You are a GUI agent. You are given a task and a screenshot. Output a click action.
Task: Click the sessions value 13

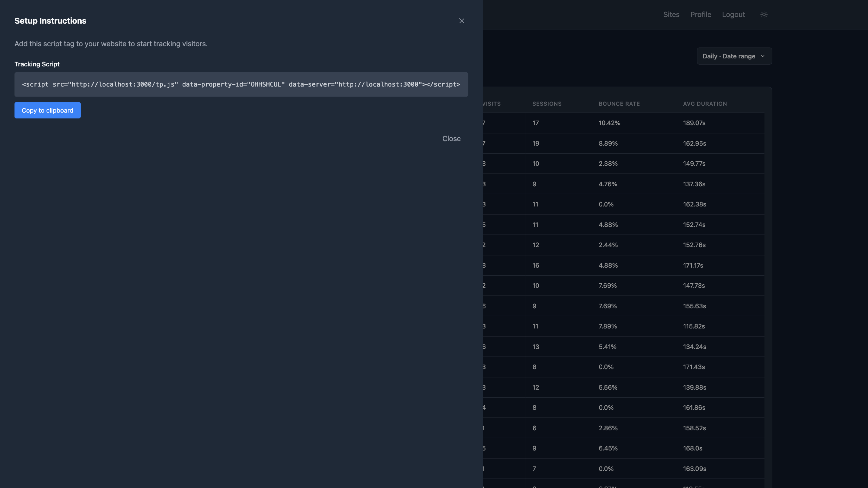[536, 347]
